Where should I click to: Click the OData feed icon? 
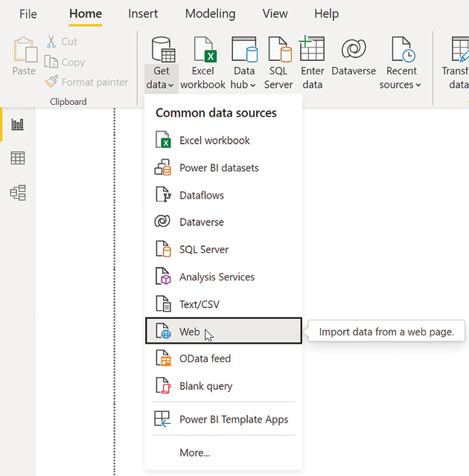click(163, 358)
